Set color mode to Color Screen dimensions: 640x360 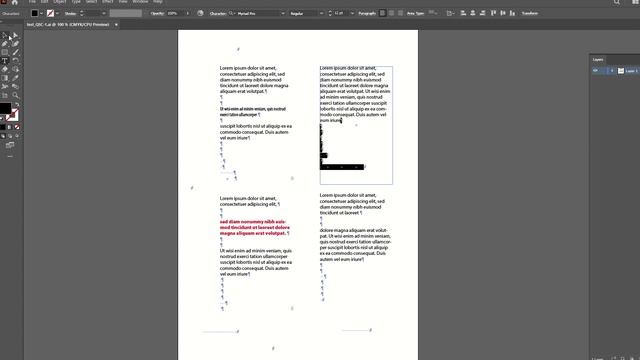click(3, 127)
